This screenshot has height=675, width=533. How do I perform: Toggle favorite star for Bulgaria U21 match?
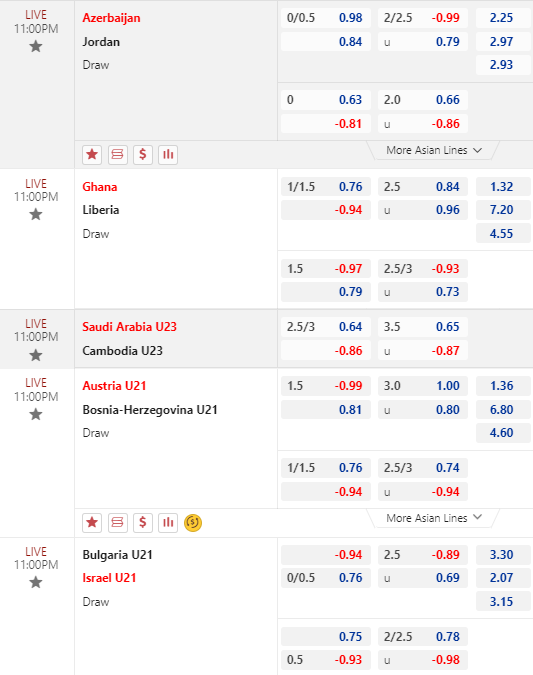36,582
